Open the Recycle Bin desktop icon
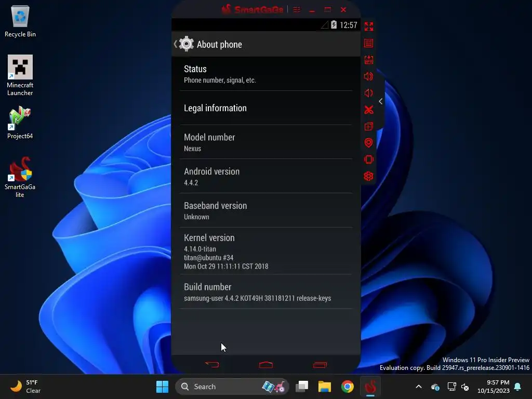This screenshot has height=399, width=532. click(20, 21)
